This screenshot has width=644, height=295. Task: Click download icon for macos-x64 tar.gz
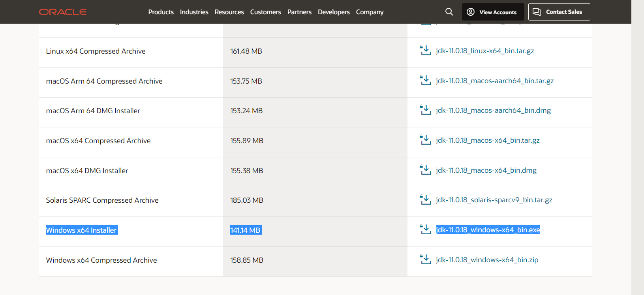(425, 140)
